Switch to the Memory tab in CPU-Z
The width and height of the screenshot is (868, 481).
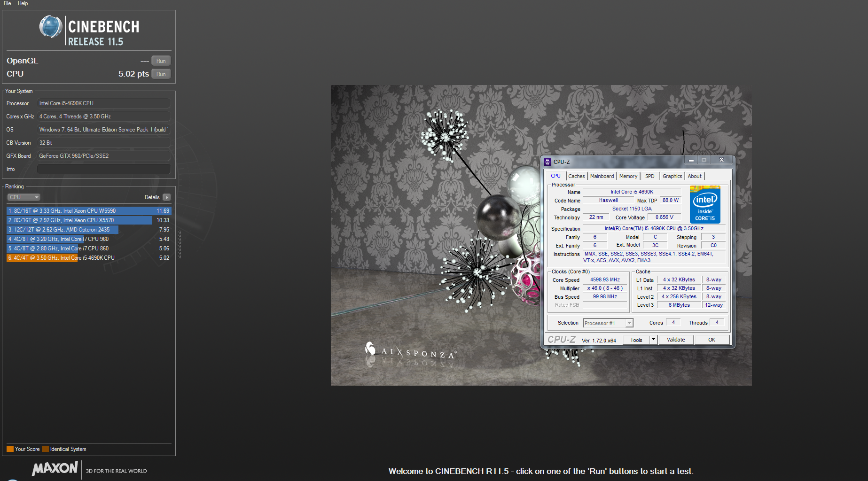point(628,176)
